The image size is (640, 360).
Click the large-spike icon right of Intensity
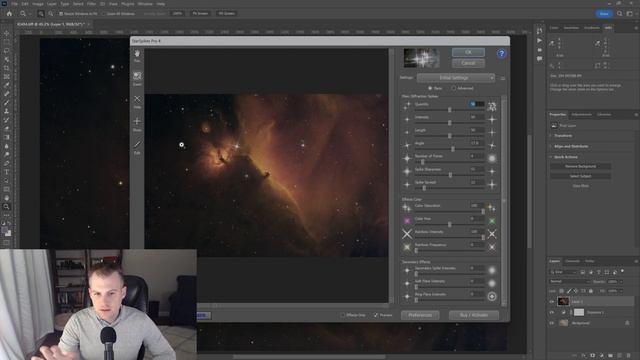492,120
